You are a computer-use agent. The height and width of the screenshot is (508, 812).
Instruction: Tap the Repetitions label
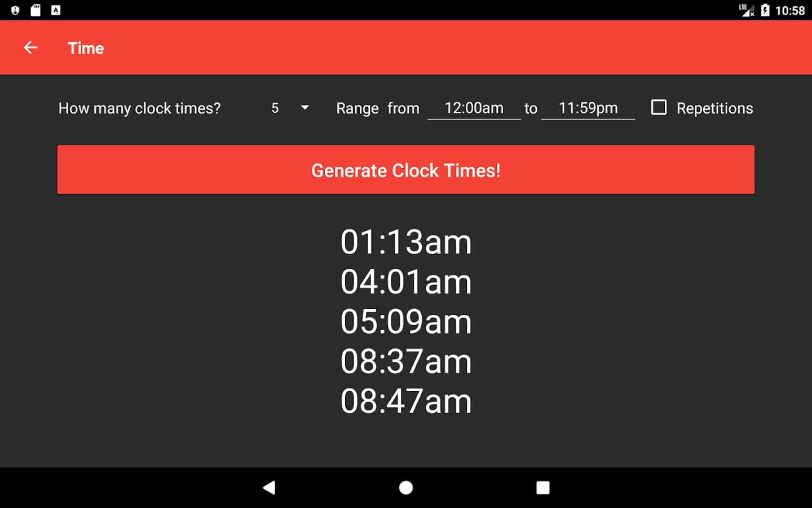[x=714, y=108]
